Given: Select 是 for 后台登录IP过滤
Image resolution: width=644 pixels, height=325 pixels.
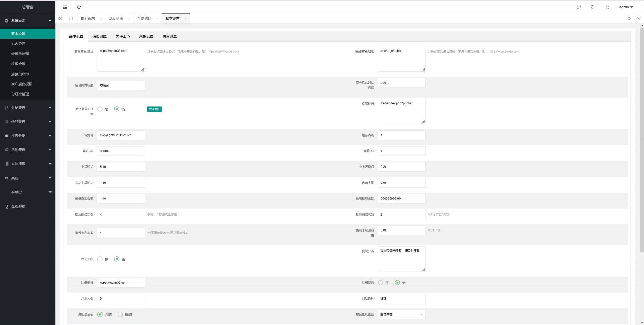Looking at the screenshot, I should (x=100, y=109).
